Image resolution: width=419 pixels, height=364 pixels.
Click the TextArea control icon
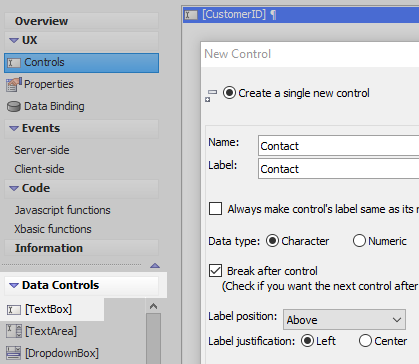tap(14, 331)
